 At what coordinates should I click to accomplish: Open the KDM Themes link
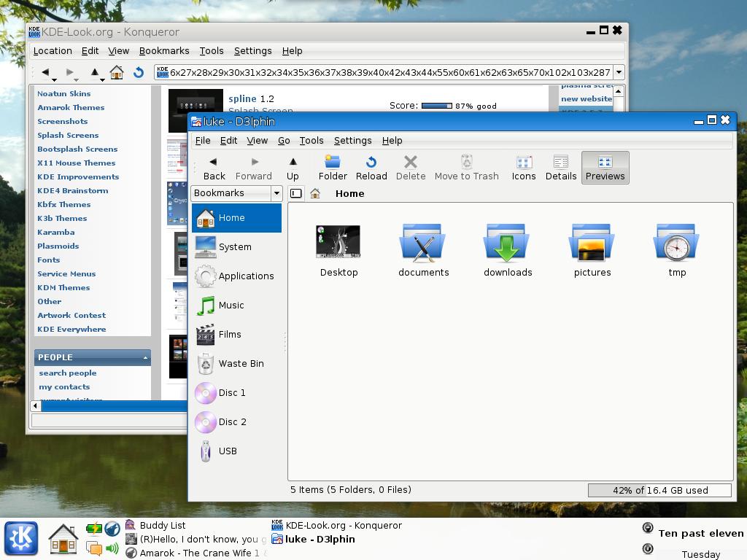(x=63, y=287)
